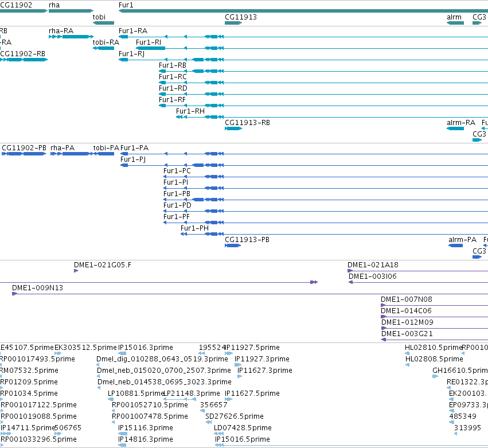Screen dimensions: 488x448
Task: Select EST RP01209.5prime
Action: pos(29,383)
